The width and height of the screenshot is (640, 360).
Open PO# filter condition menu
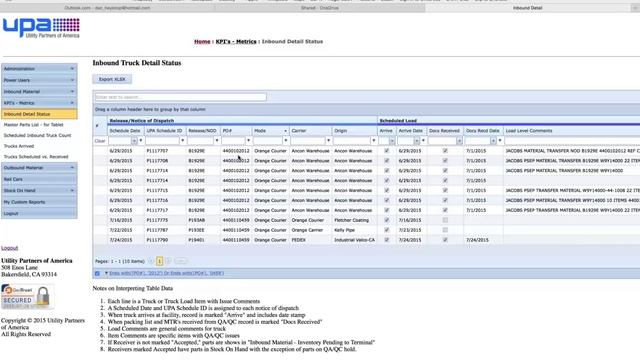click(x=248, y=141)
